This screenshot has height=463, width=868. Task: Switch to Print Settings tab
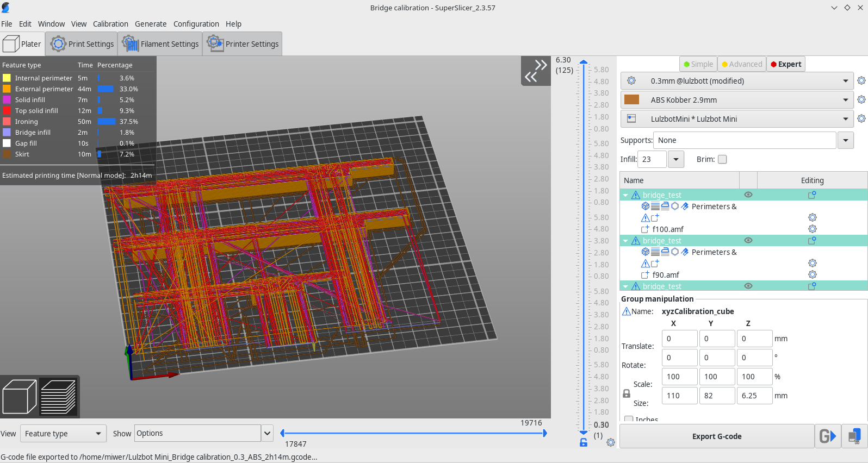pyautogui.click(x=81, y=44)
